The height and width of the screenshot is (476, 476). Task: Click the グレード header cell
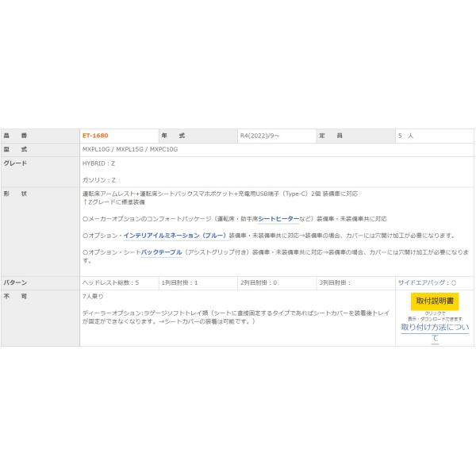coord(40,172)
